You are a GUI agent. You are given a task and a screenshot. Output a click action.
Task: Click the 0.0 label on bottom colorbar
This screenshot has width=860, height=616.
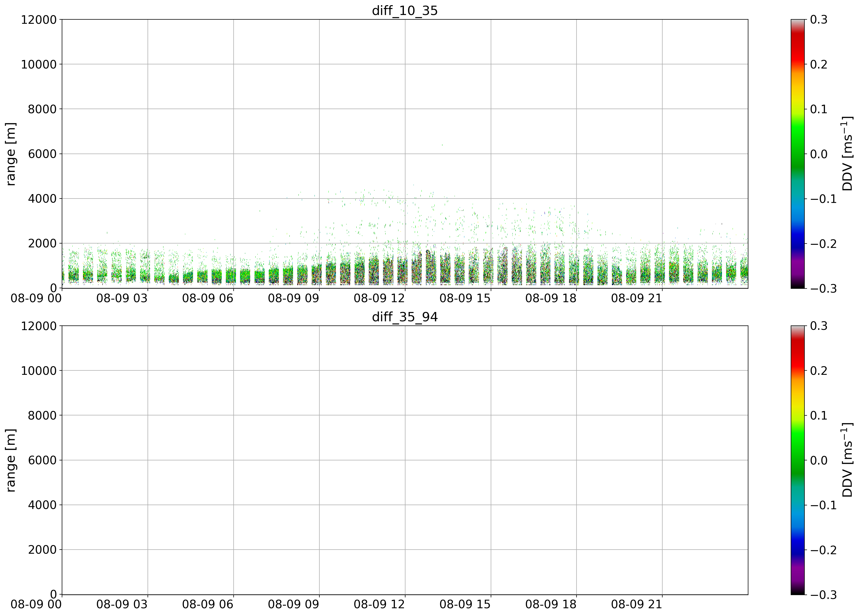click(819, 460)
